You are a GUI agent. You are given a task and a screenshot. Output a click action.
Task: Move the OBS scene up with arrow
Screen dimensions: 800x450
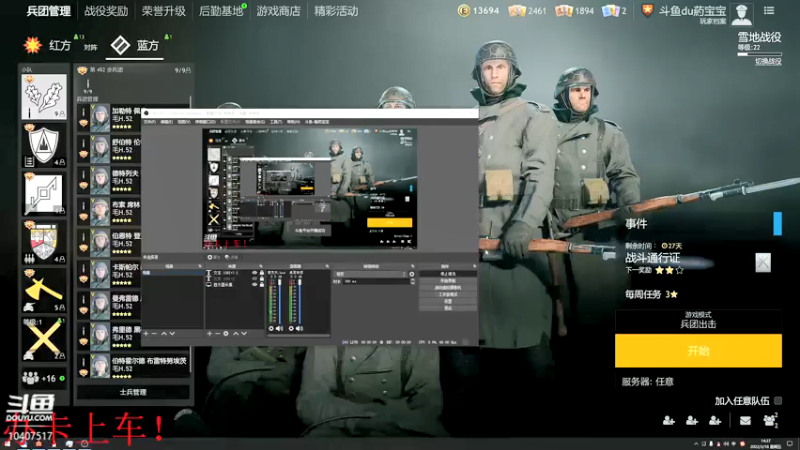(x=164, y=334)
